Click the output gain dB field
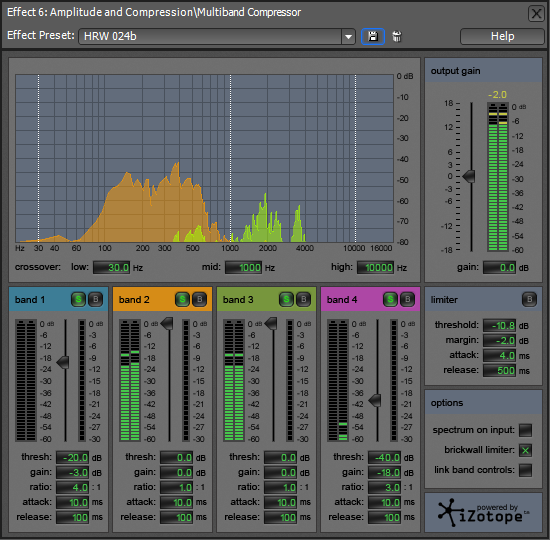Screen dimensions: 550x540 point(499,267)
